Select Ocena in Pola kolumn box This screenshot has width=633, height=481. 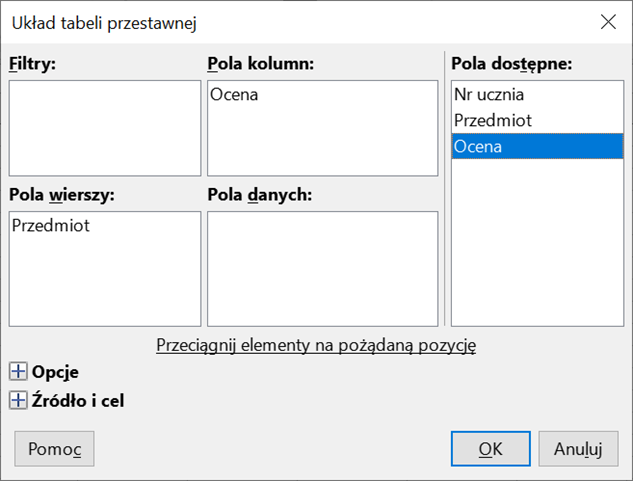[234, 95]
